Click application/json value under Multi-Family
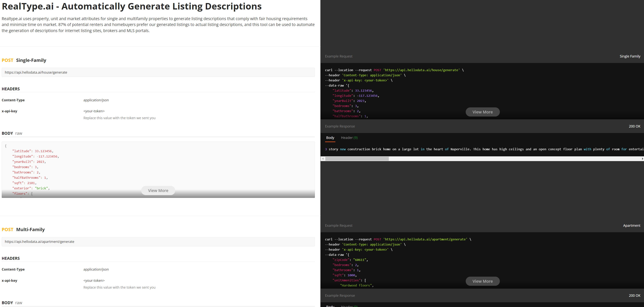The image size is (644, 307). point(96,269)
